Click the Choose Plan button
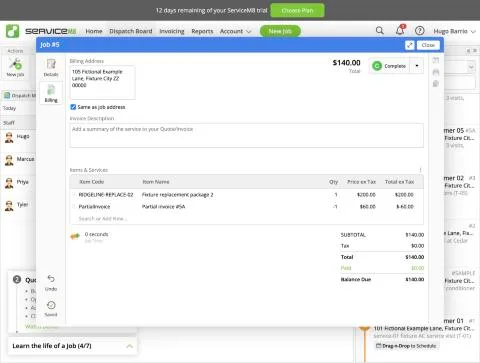The image size is (480, 363). (297, 10)
